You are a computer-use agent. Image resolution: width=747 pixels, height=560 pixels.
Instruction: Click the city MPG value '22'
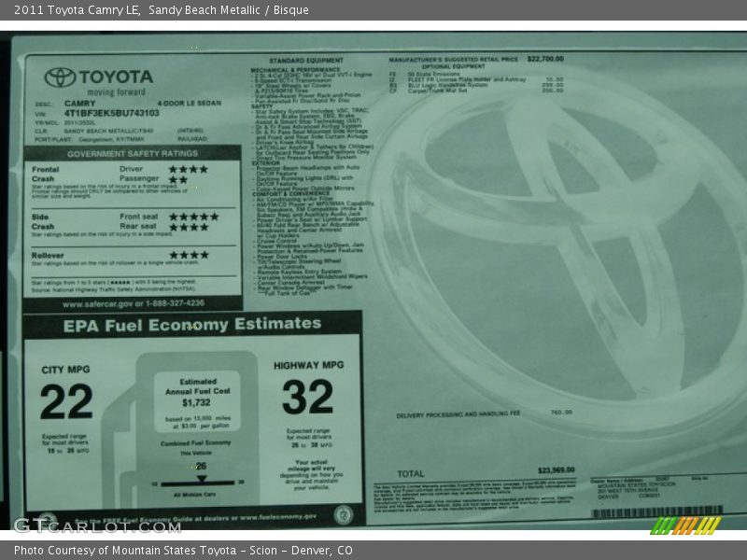click(66, 402)
